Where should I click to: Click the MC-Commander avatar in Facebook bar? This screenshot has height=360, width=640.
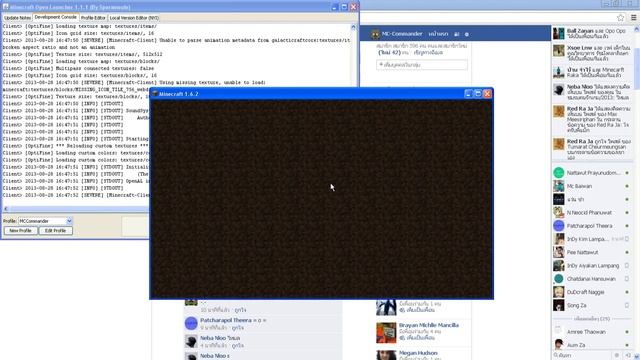[x=375, y=34]
